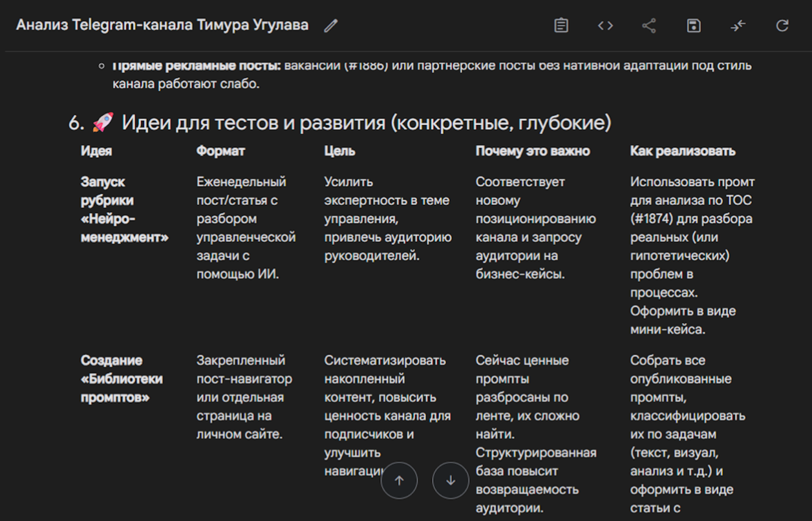
Task: Open the clipboard notes icon
Action: pos(561,26)
